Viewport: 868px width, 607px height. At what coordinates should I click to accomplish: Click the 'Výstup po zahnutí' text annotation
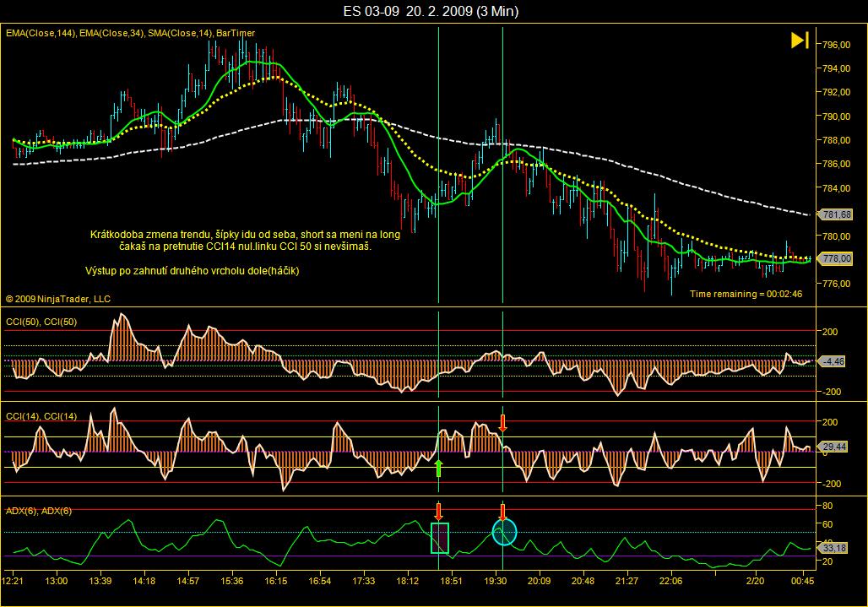tap(193, 271)
